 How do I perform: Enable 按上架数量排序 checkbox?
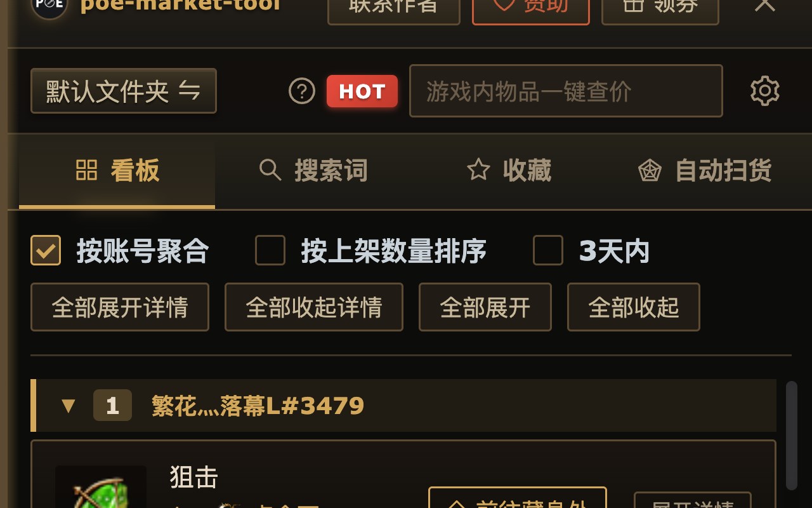270,250
